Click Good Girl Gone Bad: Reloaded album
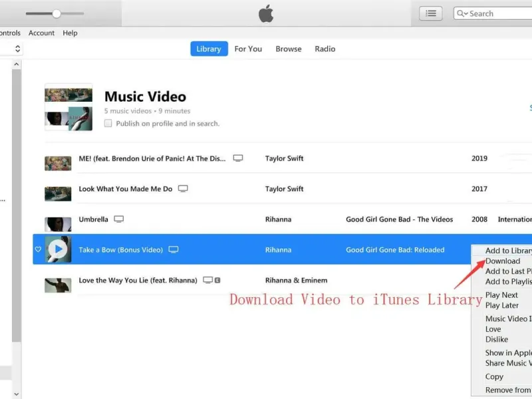 (x=395, y=250)
